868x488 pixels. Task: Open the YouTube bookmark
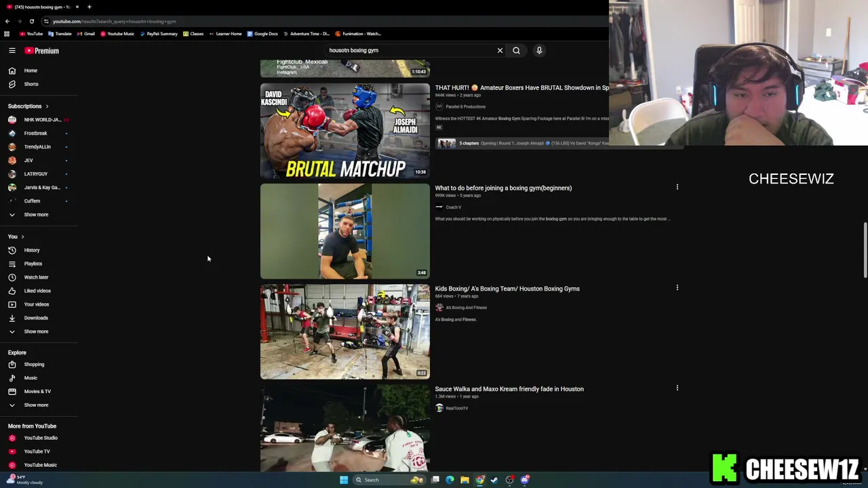(31, 34)
